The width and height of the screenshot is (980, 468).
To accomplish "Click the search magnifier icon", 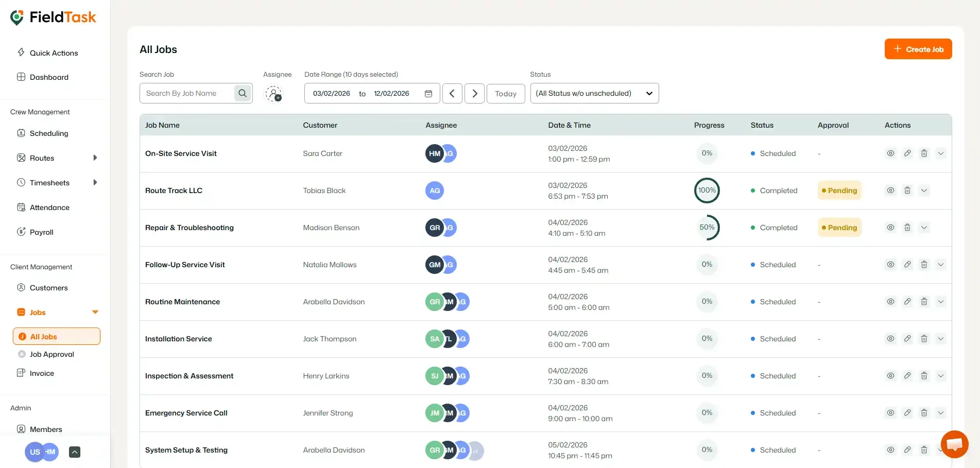I will coord(243,93).
